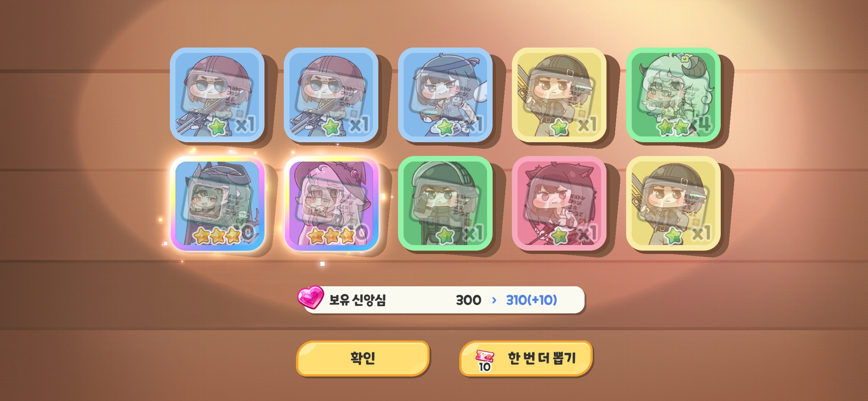Select the green gas-mask soldier card

point(445,203)
